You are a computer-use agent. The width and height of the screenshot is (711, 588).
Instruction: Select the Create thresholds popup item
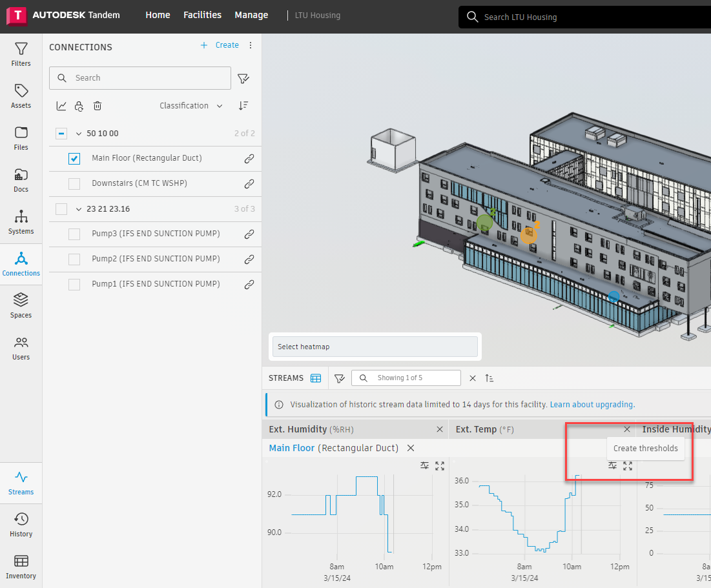pos(646,449)
